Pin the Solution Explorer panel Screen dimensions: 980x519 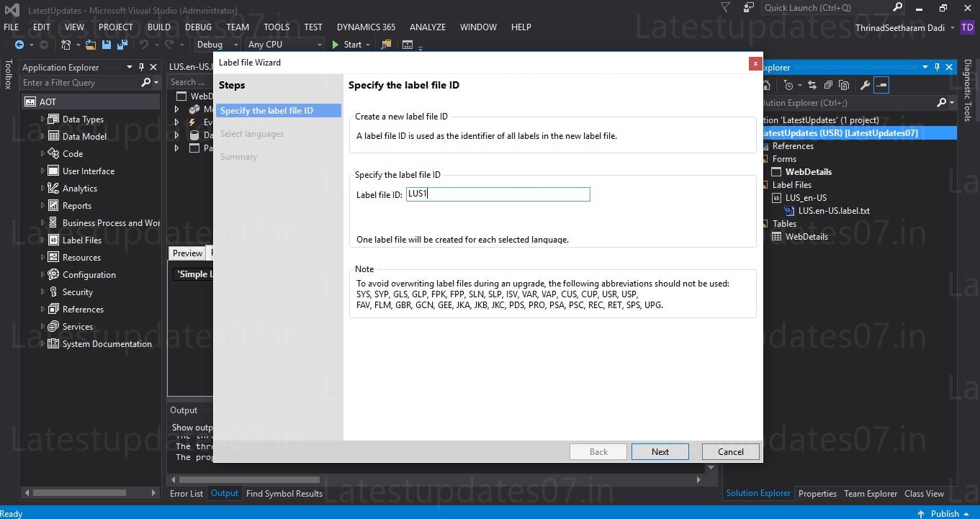pyautogui.click(x=936, y=67)
